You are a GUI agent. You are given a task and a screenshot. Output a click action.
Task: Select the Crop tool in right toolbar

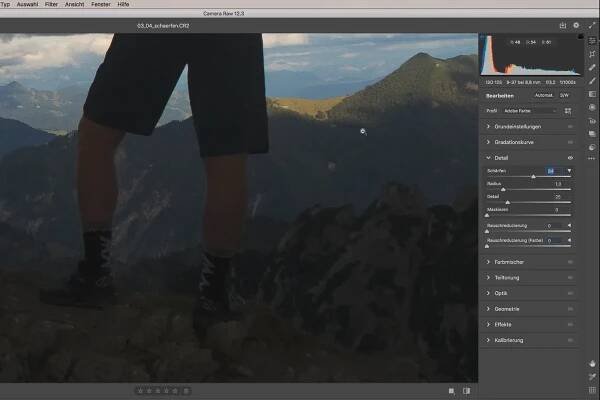point(593,54)
